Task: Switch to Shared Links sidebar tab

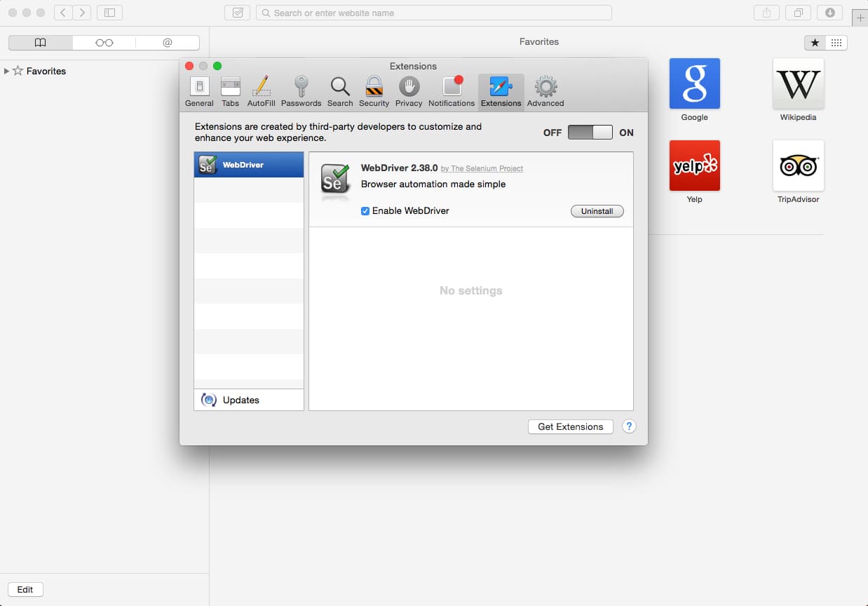Action: pos(168,43)
